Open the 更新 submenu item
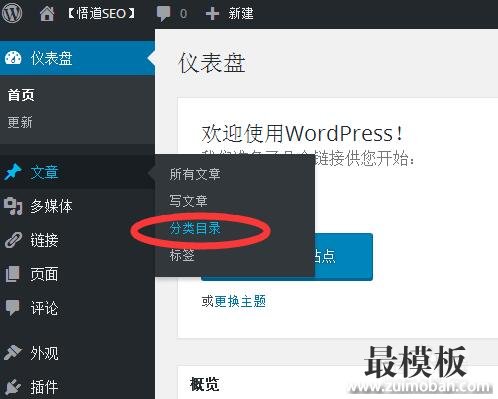The width and height of the screenshot is (498, 399). tap(20, 122)
